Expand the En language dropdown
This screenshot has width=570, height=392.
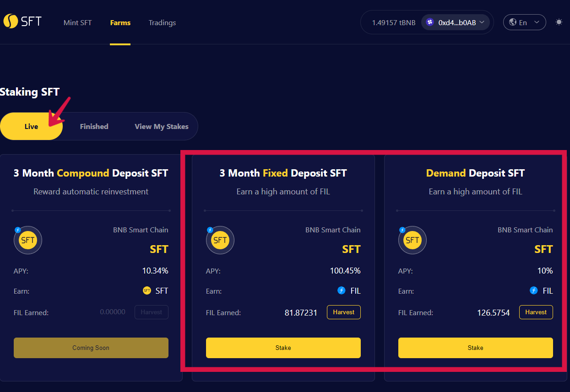pyautogui.click(x=525, y=22)
